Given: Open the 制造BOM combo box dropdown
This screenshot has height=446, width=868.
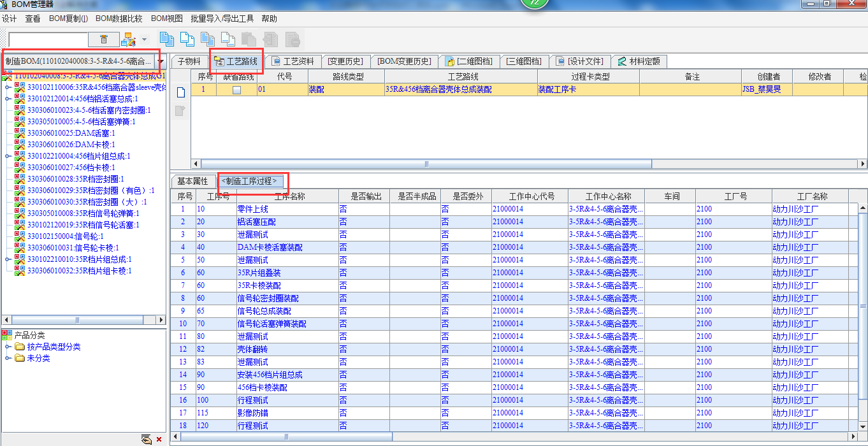Looking at the screenshot, I should [161, 62].
